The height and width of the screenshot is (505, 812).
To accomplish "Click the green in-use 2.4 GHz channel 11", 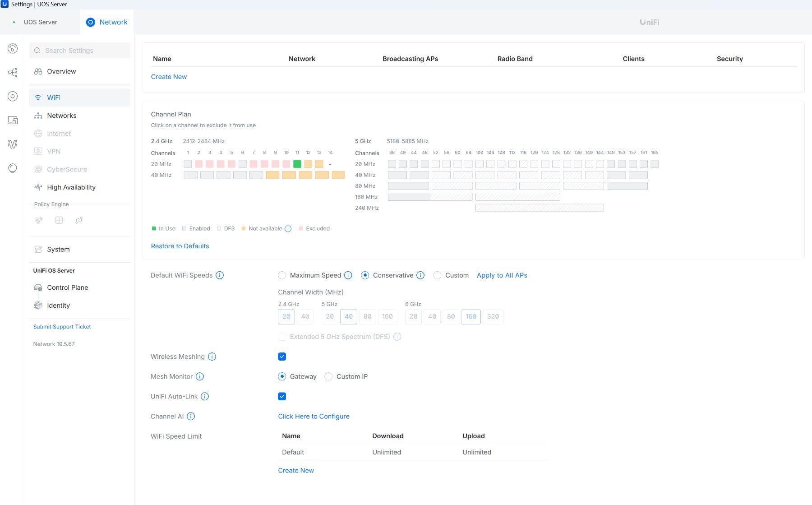I will point(297,164).
